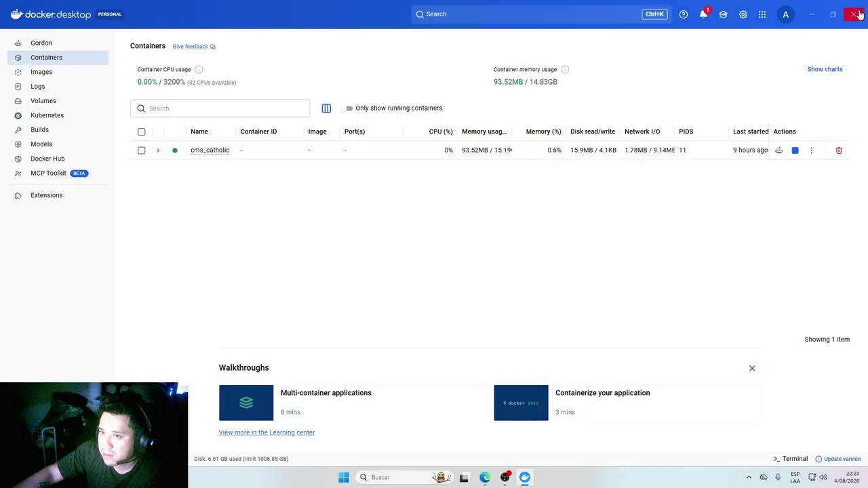This screenshot has width=868, height=488.
Task: Sort by the PIDS column header
Action: tap(686, 131)
